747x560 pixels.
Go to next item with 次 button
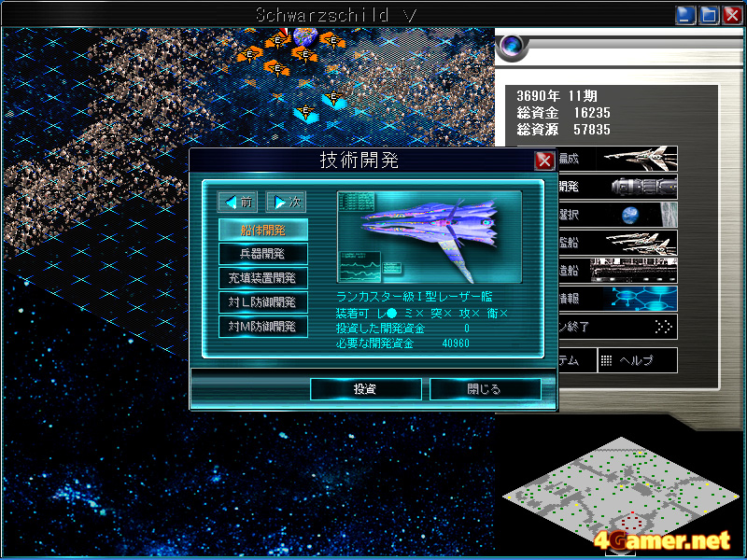(286, 202)
